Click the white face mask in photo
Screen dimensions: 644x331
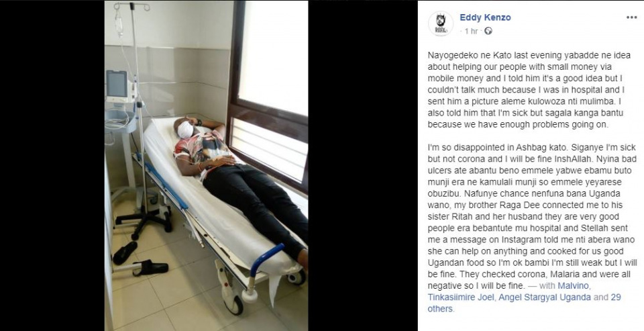click(185, 130)
